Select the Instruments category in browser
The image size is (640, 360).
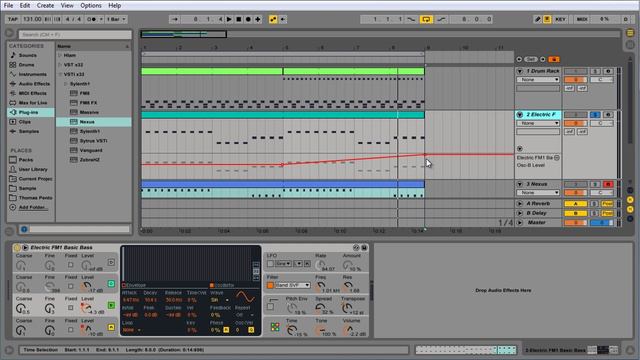pyautogui.click(x=33, y=74)
